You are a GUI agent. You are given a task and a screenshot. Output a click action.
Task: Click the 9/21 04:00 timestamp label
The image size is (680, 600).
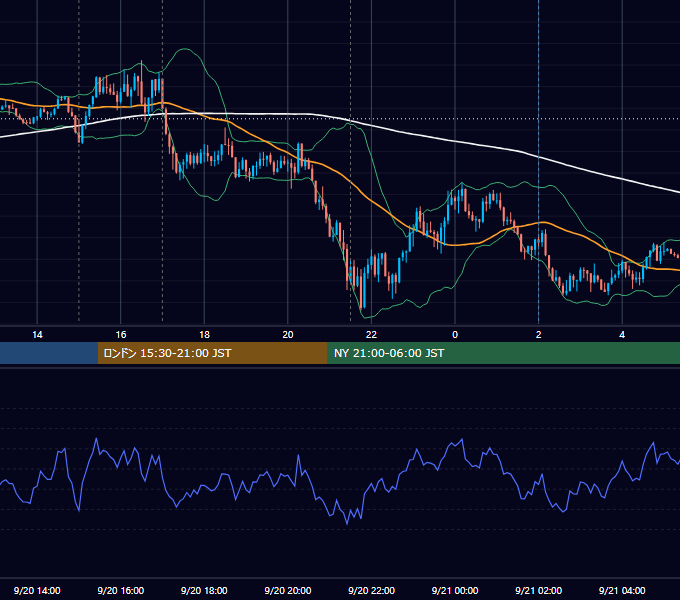622,590
